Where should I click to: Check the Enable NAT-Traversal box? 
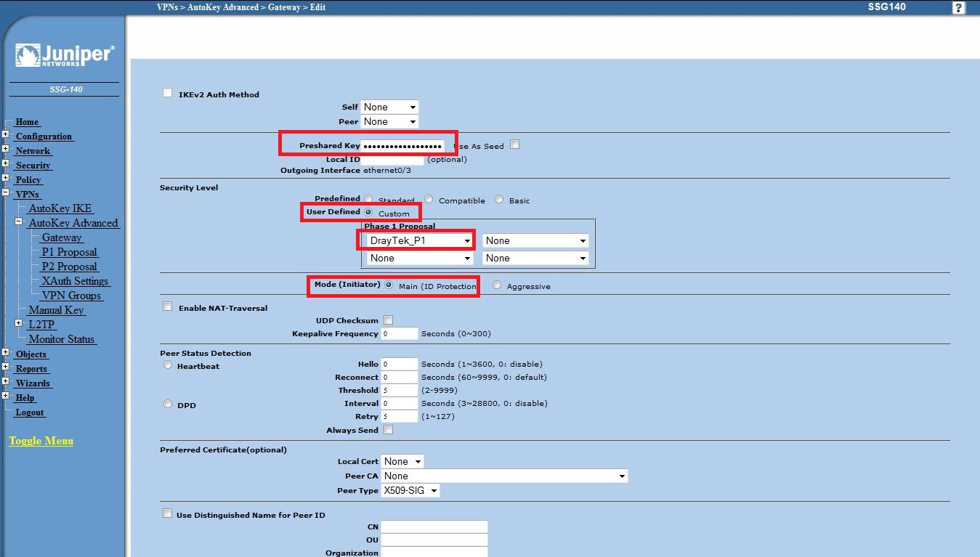(x=168, y=306)
